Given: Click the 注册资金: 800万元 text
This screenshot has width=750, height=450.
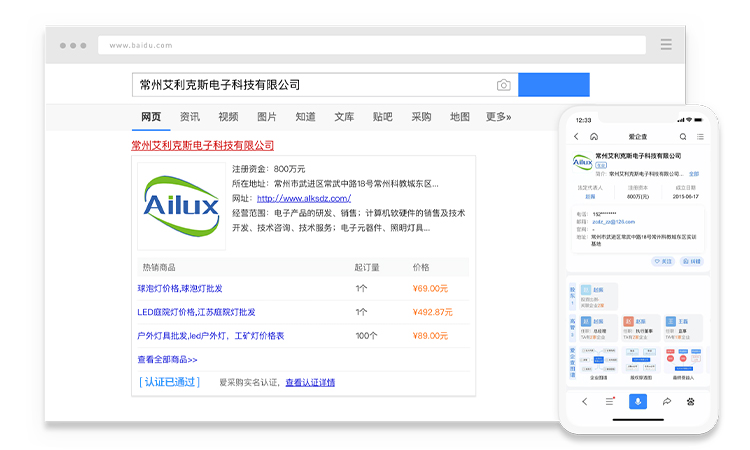Looking at the screenshot, I should pos(268,169).
